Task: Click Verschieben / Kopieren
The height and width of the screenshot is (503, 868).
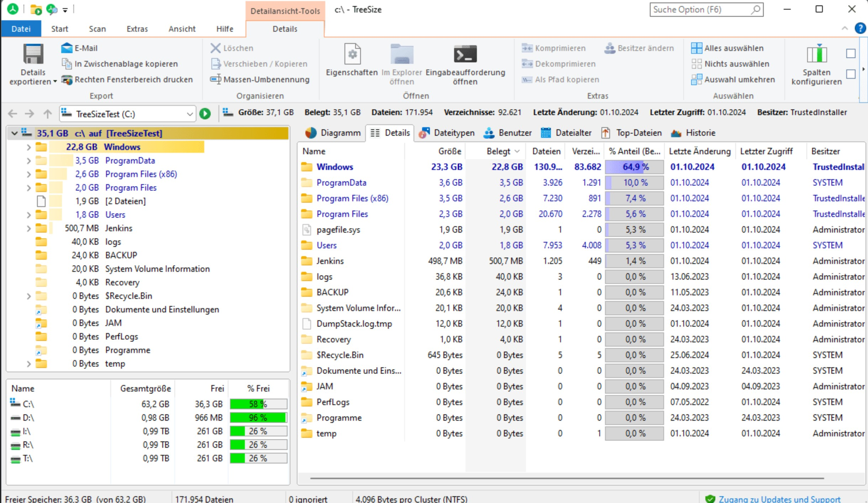Action: coord(259,64)
